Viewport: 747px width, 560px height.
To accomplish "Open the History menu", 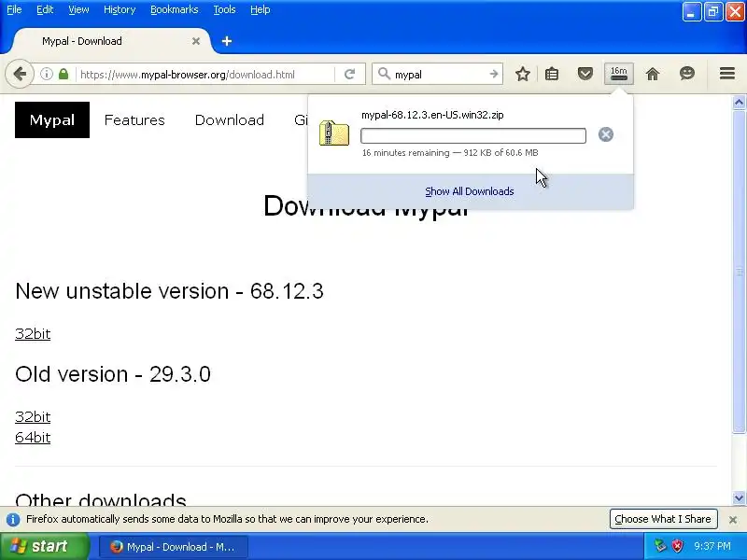I will tap(120, 9).
